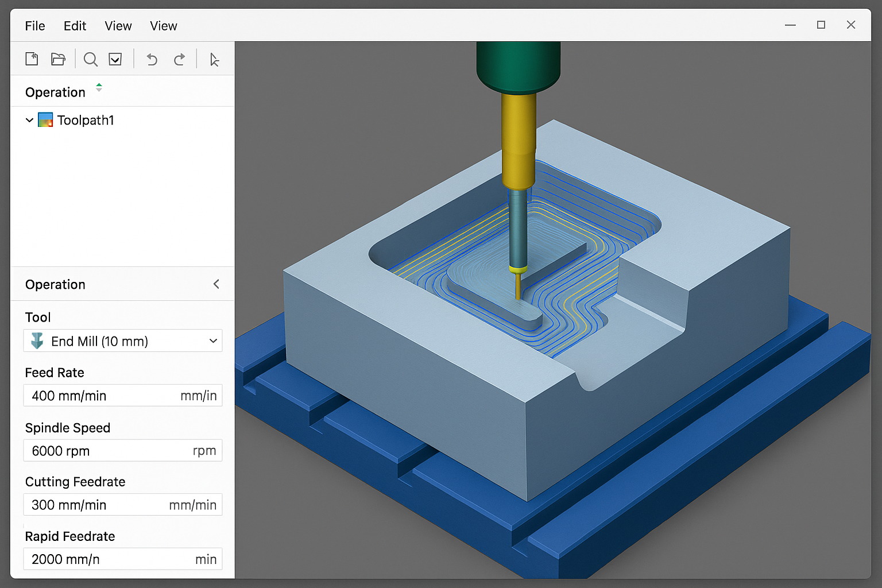Open a file using the folder icon
Image resolution: width=882 pixels, height=588 pixels.
click(58, 59)
